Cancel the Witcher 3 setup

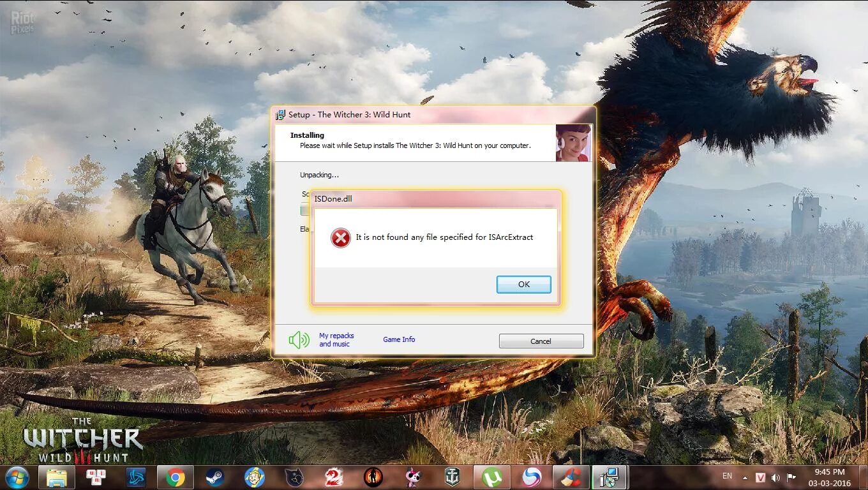[541, 341]
